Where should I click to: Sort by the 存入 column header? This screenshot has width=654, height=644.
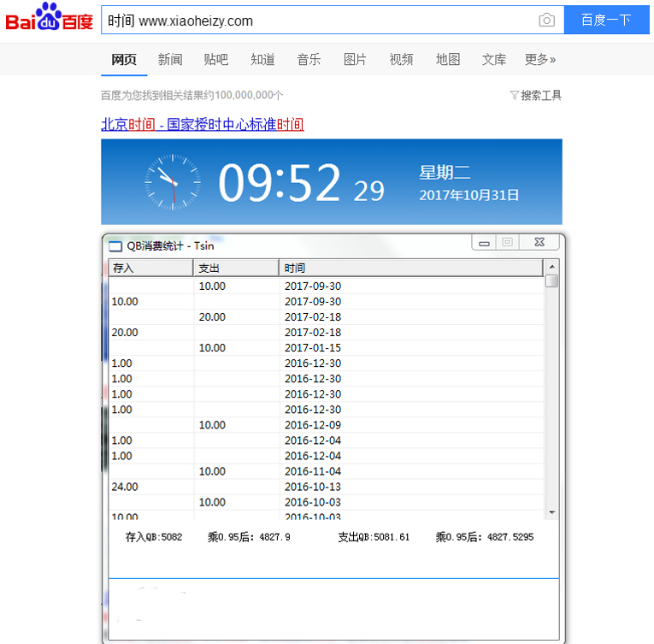click(x=150, y=269)
